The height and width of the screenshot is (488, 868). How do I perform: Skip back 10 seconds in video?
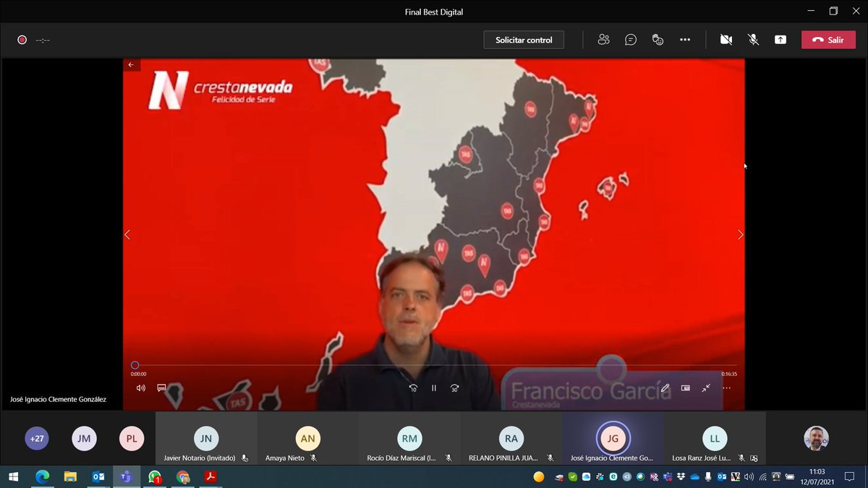tap(413, 388)
